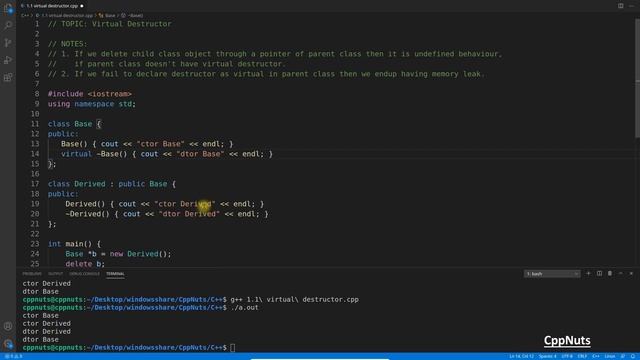The height and width of the screenshot is (360, 640).
Task: Change UTF-8 file encoding
Action: coord(567,356)
